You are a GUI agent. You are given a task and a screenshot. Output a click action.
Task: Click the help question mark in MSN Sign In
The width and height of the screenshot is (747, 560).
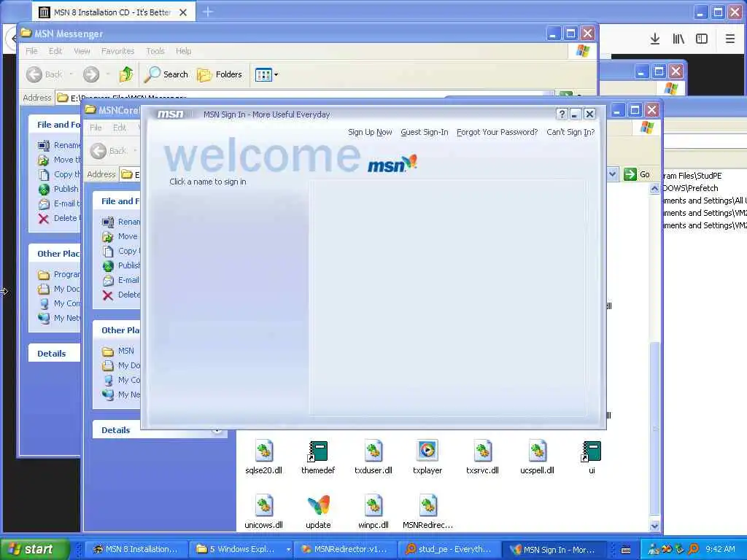point(562,114)
